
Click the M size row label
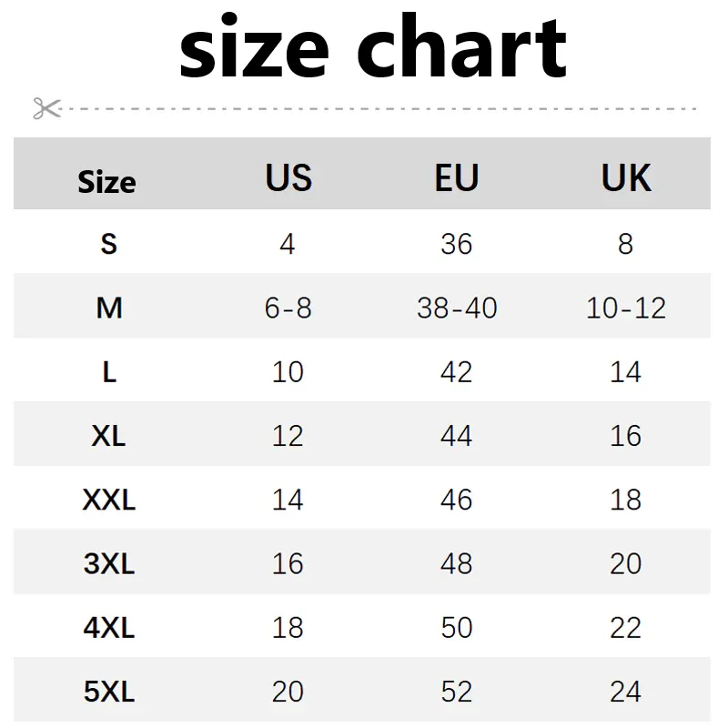pos(109,308)
